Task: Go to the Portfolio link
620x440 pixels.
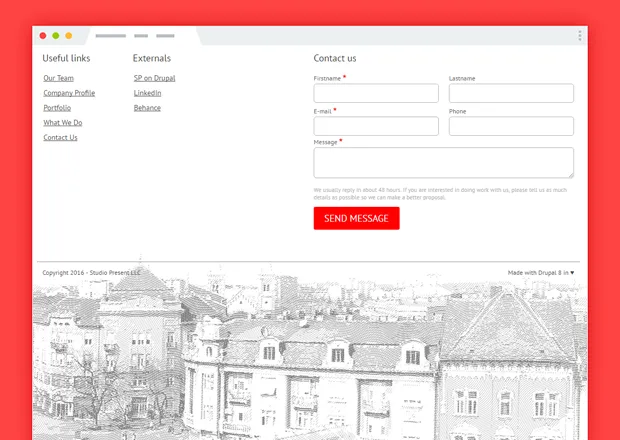Action: 57,108
